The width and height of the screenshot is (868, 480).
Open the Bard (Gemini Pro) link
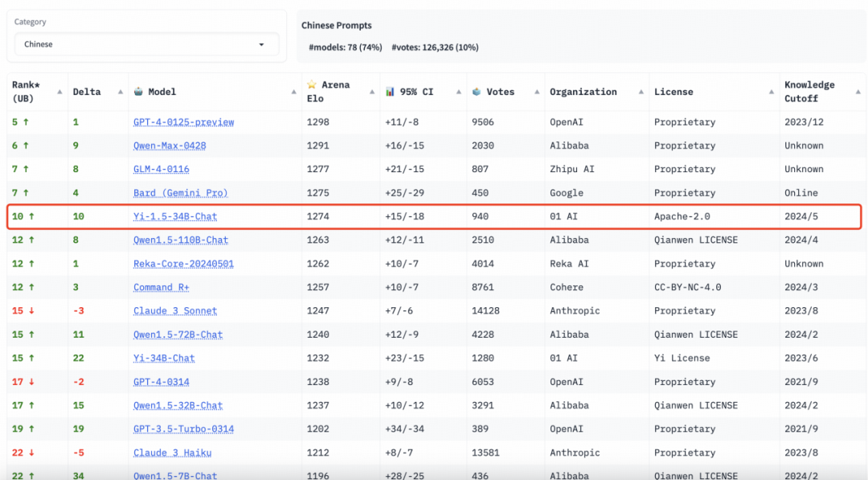coord(181,193)
